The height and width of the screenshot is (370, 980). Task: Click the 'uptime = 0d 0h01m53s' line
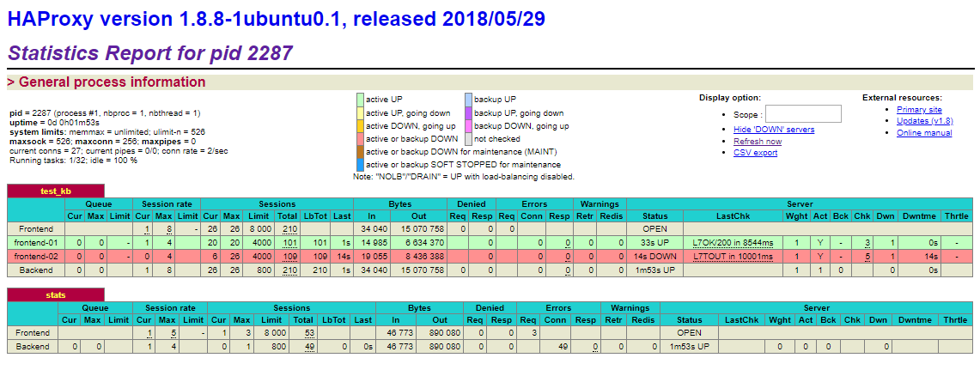click(x=55, y=123)
